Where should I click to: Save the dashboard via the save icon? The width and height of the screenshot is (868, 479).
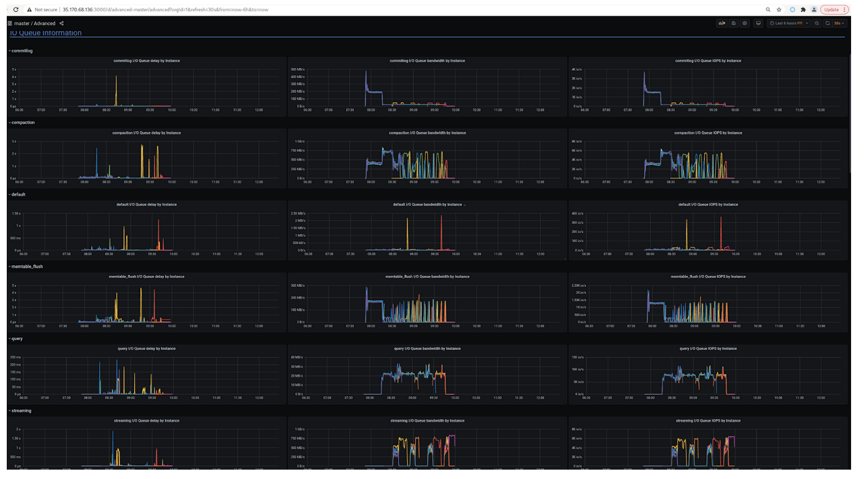tap(734, 23)
